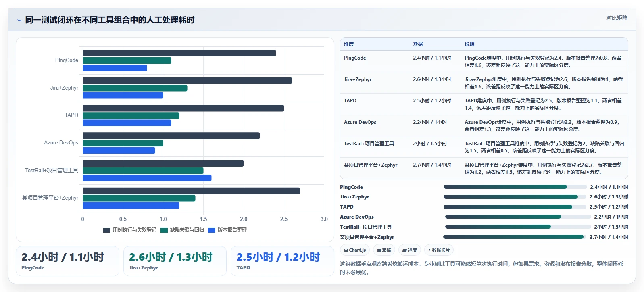Click the panel title 同一测试闭环在不同工具组合中的人工处理耗时
The width and height of the screenshot is (644, 292).
tap(110, 20)
